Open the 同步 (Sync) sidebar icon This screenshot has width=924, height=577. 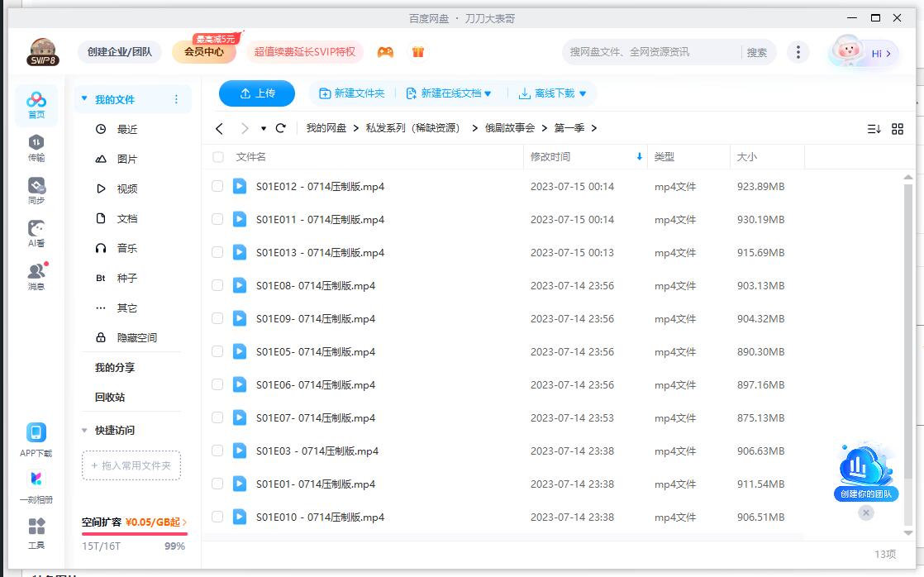(x=36, y=188)
